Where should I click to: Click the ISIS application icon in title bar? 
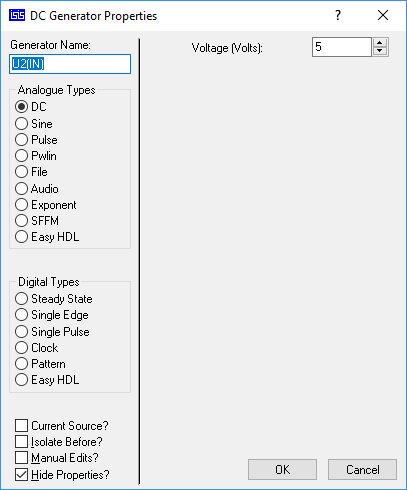click(17, 15)
